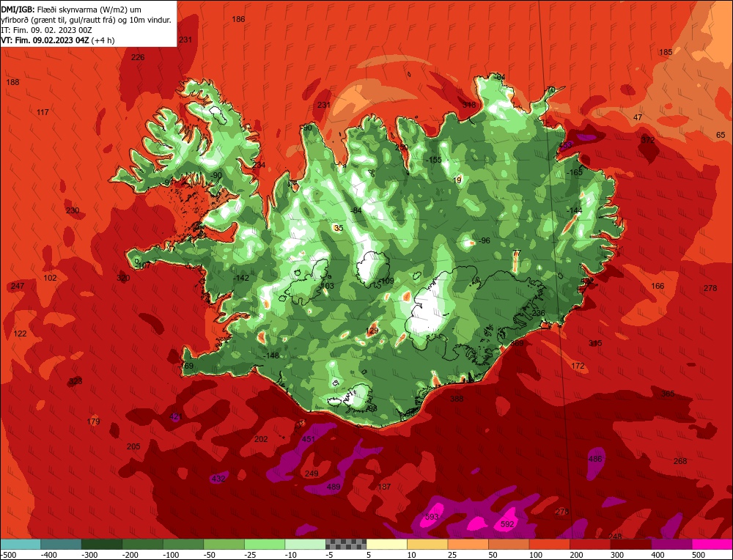Select the bright magenta swatch at legend's far end
Image resolution: width=733 pixels, height=560 pixels.
coord(712,544)
